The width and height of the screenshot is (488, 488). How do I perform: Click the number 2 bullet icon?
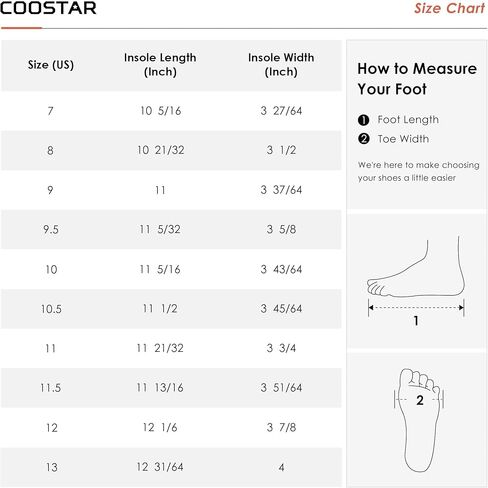pos(363,139)
